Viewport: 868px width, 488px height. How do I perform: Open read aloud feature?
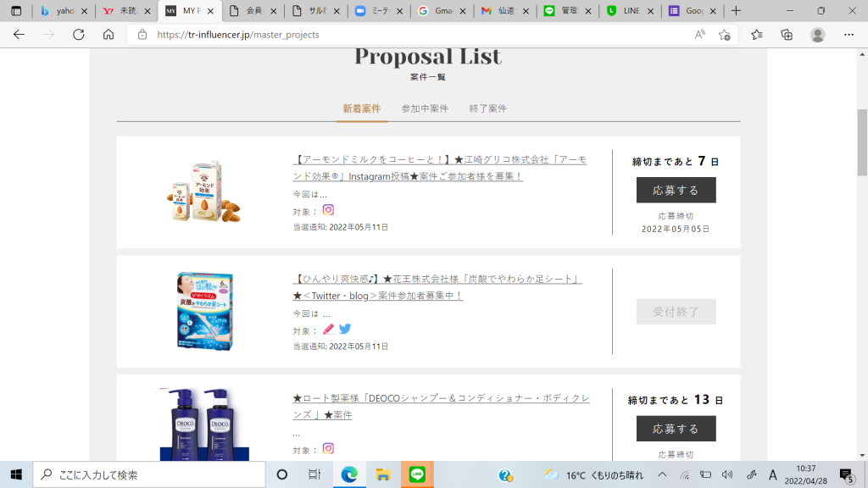coord(699,34)
